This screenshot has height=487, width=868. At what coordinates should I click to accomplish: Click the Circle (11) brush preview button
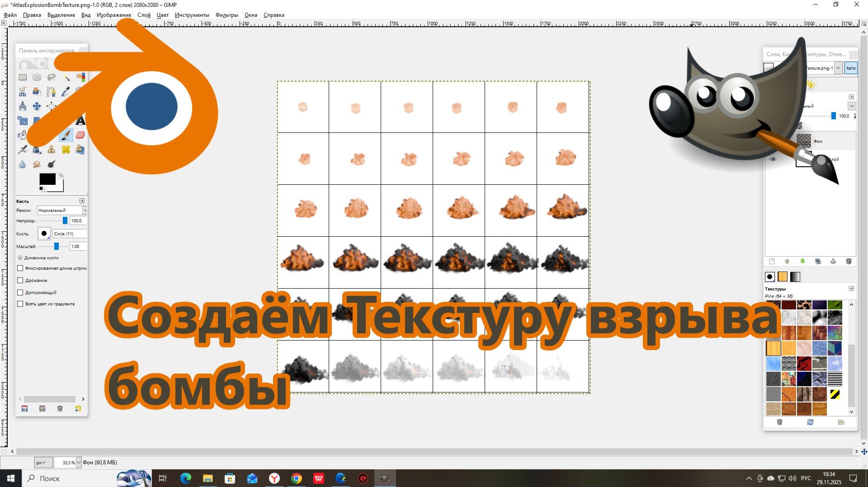[44, 234]
